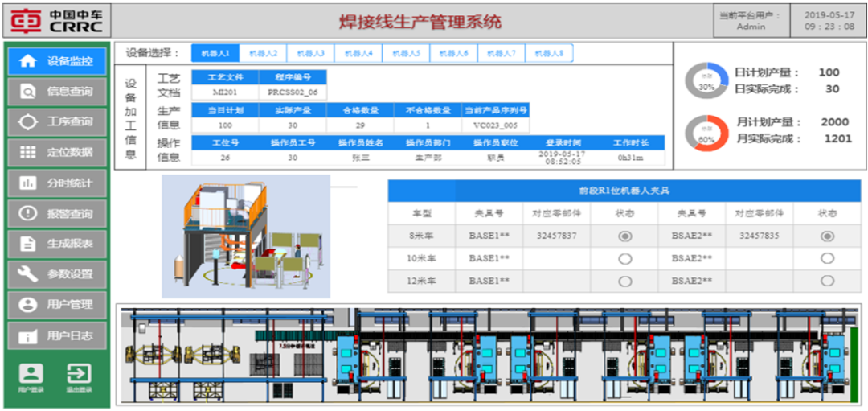Open 设备监控 home icon in sidebar
This screenshot has height=411, width=868.
coord(27,61)
